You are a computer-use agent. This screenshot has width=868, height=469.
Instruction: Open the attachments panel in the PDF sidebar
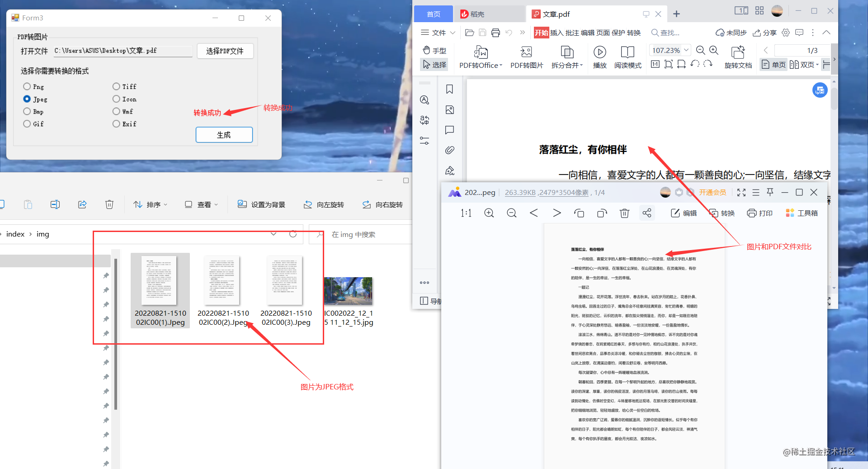pos(450,150)
